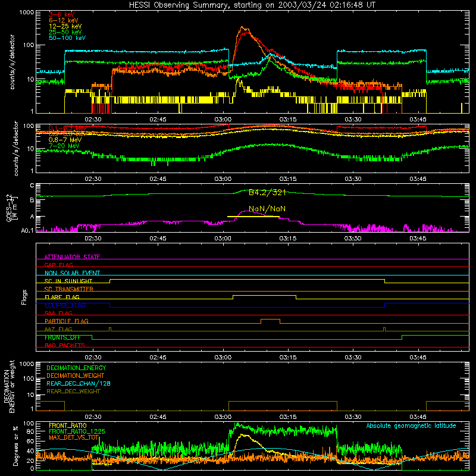Screen dimensions: 476x476
Task: Select the 25-50 keV legend label
Action: (65, 32)
